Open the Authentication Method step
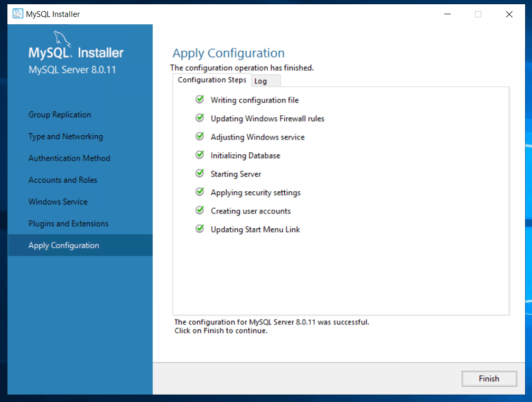The image size is (532, 402). point(69,158)
